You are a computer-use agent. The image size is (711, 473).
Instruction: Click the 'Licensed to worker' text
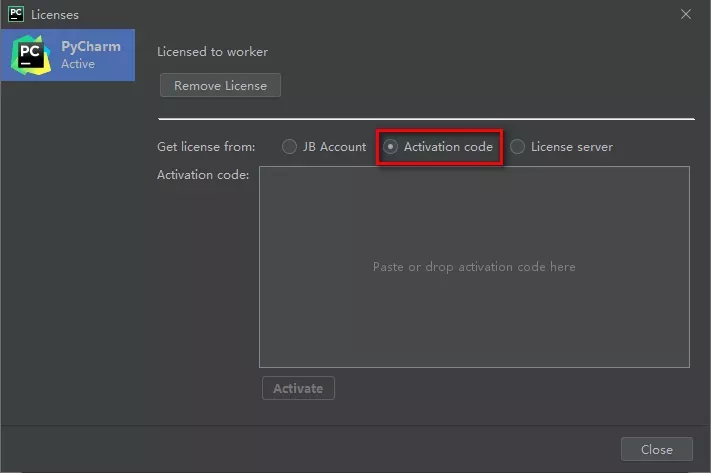(212, 52)
